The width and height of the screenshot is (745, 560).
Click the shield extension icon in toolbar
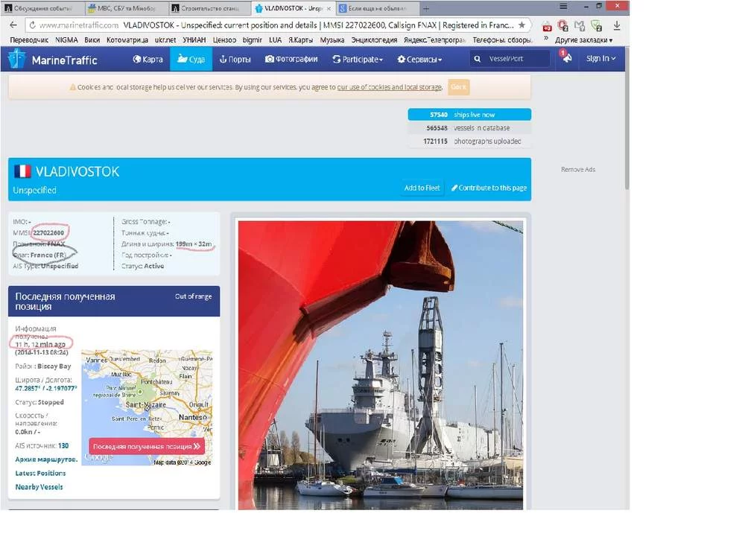pyautogui.click(x=596, y=25)
